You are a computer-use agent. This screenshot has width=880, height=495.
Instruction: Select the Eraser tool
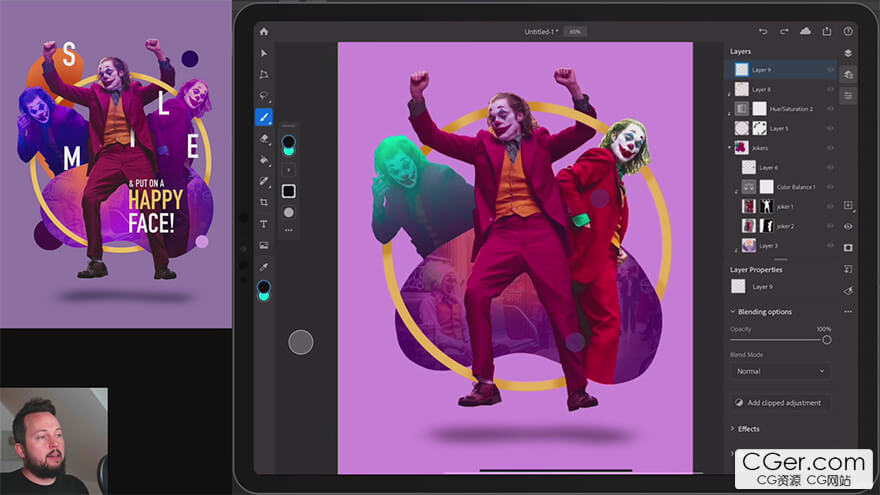264,138
